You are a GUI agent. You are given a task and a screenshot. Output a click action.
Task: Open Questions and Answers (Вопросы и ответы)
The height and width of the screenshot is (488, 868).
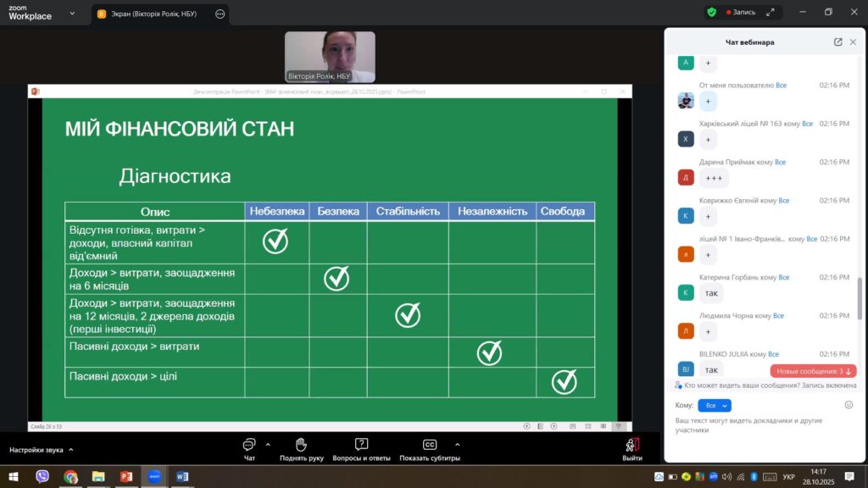361,448
